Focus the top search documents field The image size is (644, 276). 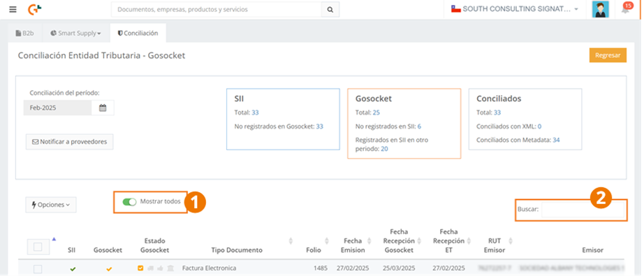pos(216,10)
